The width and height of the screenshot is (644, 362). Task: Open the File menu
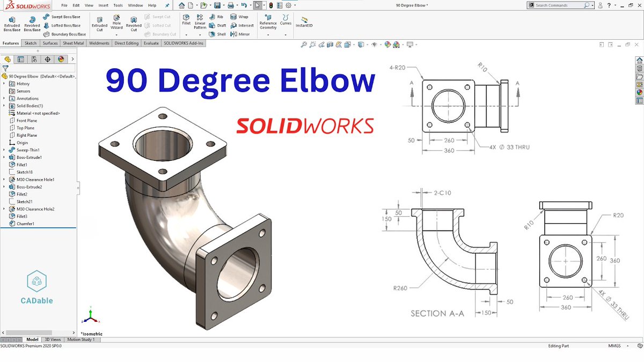click(64, 5)
